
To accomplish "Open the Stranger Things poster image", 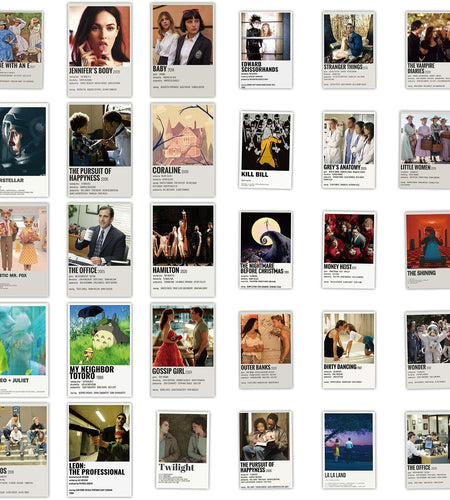I will tap(349, 38).
